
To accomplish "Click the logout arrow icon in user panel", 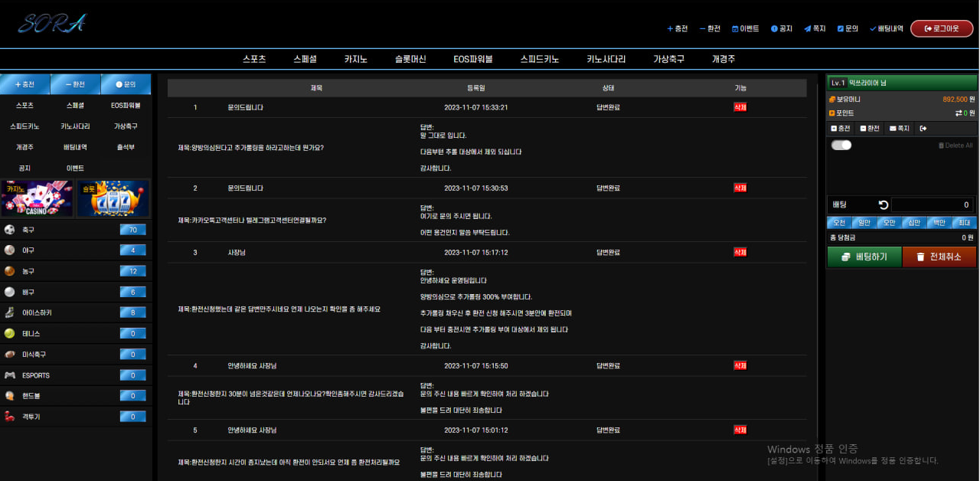I will [923, 128].
